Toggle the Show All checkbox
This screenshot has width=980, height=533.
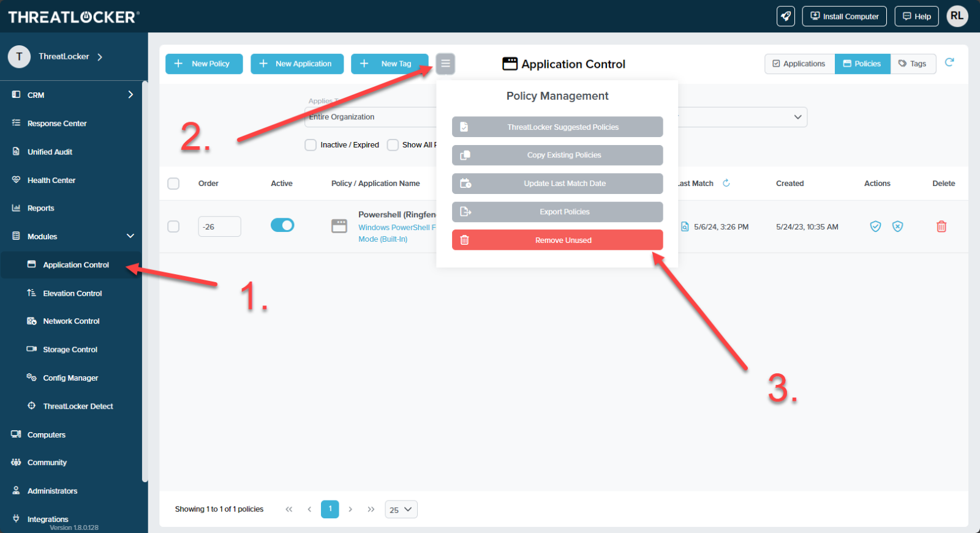[x=393, y=145]
